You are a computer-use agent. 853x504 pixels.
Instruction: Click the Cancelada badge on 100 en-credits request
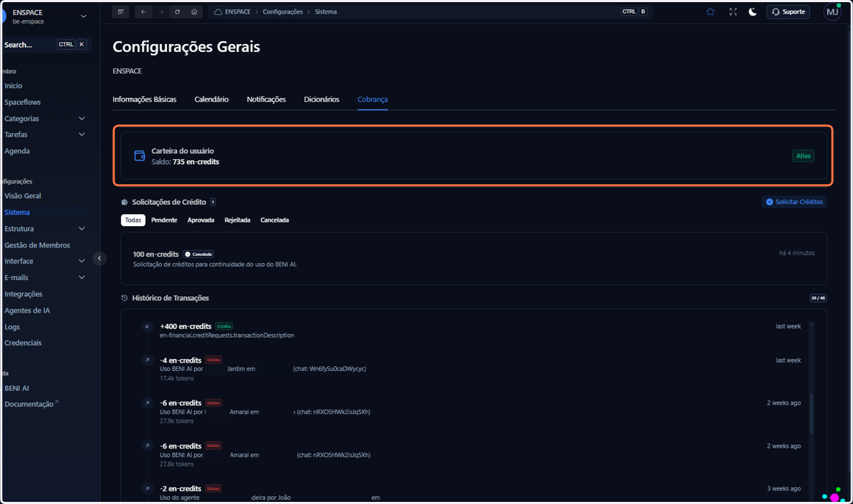coord(198,254)
